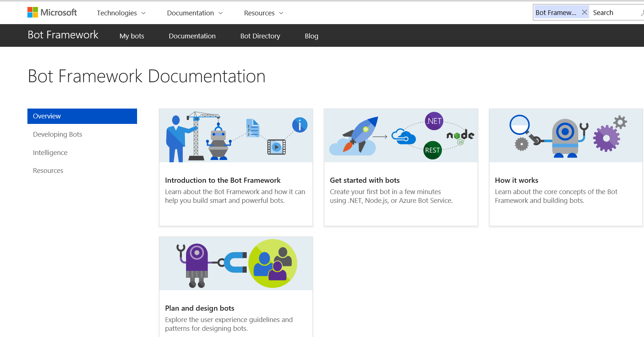This screenshot has width=644, height=337.
Task: Click the Plan and design bots illustration
Action: tap(236, 264)
